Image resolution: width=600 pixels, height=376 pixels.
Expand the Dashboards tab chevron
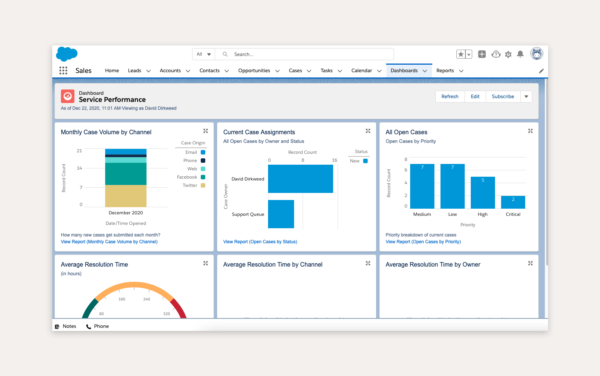coord(425,71)
